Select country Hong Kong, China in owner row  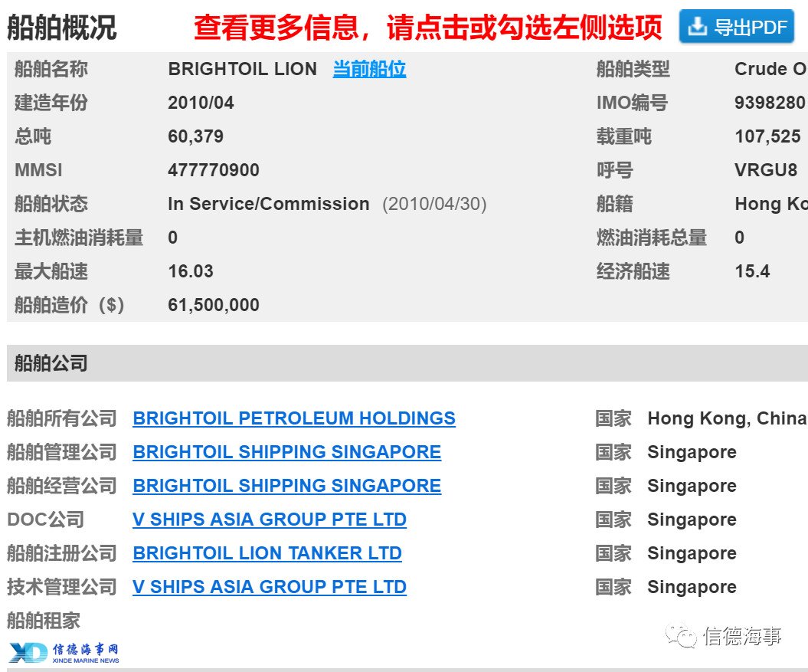coord(727,418)
